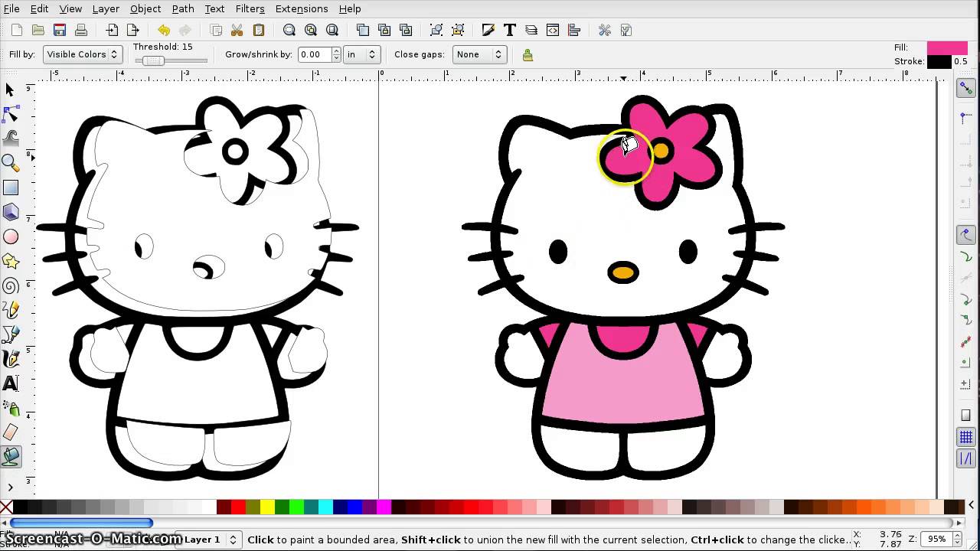The width and height of the screenshot is (980, 551).
Task: Toggle snap to grids
Action: pos(966,438)
